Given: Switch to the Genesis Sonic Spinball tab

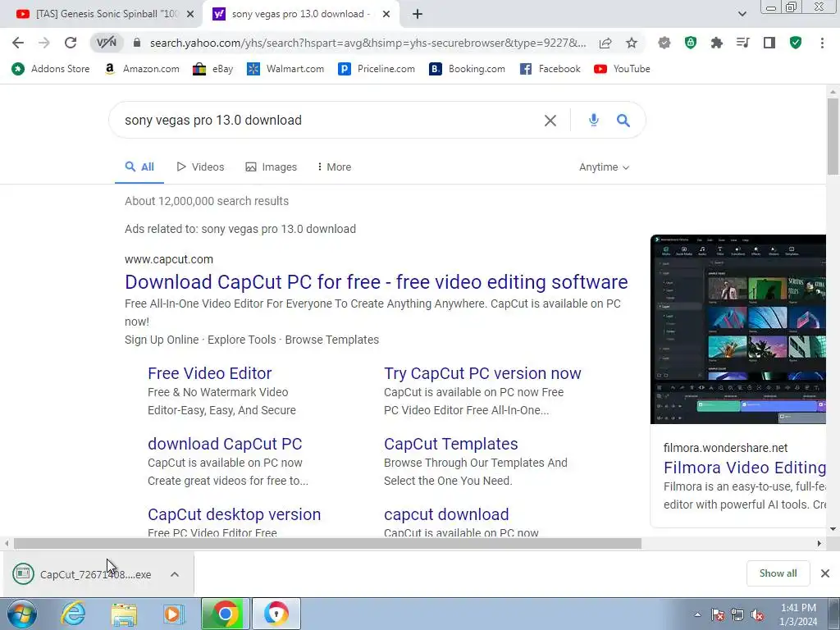Looking at the screenshot, I should pos(102,15).
